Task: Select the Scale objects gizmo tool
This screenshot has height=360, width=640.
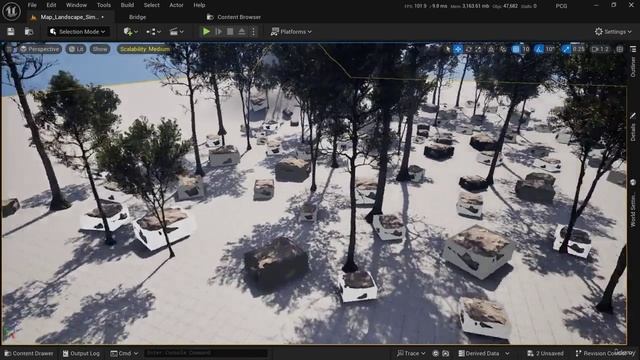Action: pyautogui.click(x=478, y=49)
